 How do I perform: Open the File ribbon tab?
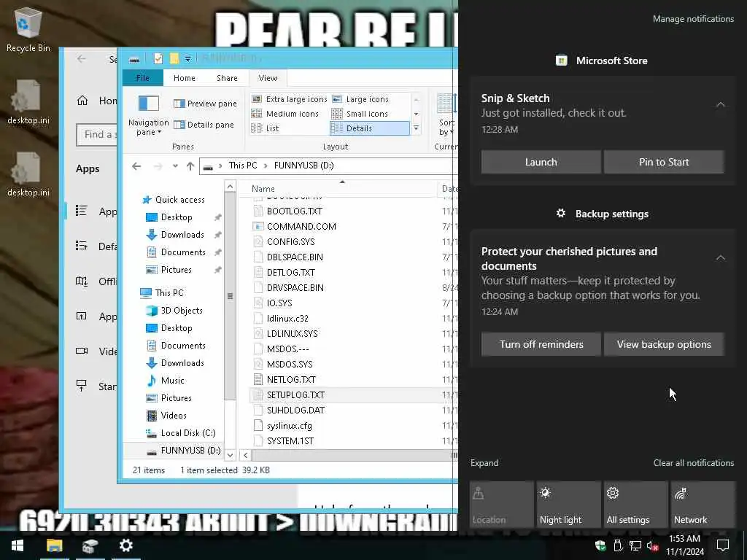(142, 78)
